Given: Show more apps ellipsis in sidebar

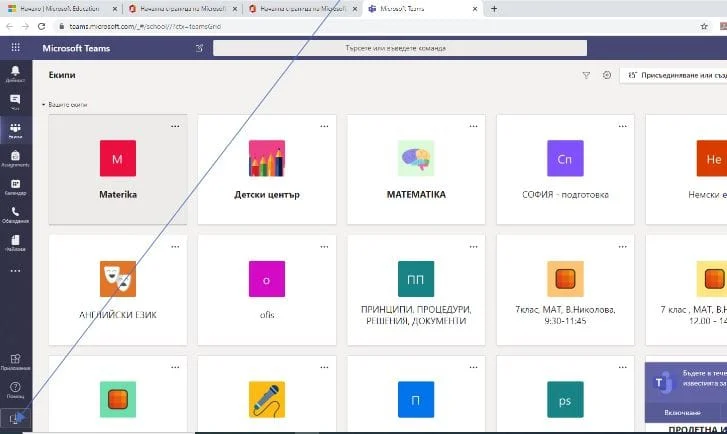Looking at the screenshot, I should coord(15,271).
